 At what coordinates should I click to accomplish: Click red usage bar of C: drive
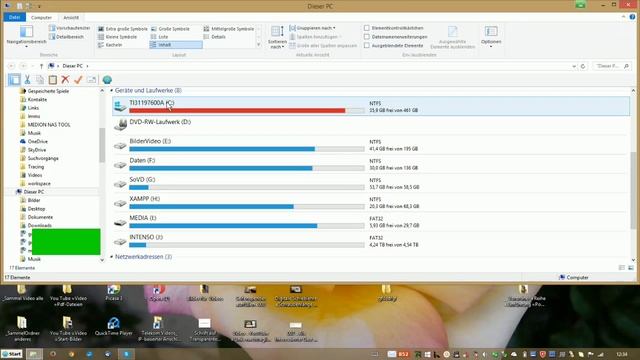tap(247, 111)
